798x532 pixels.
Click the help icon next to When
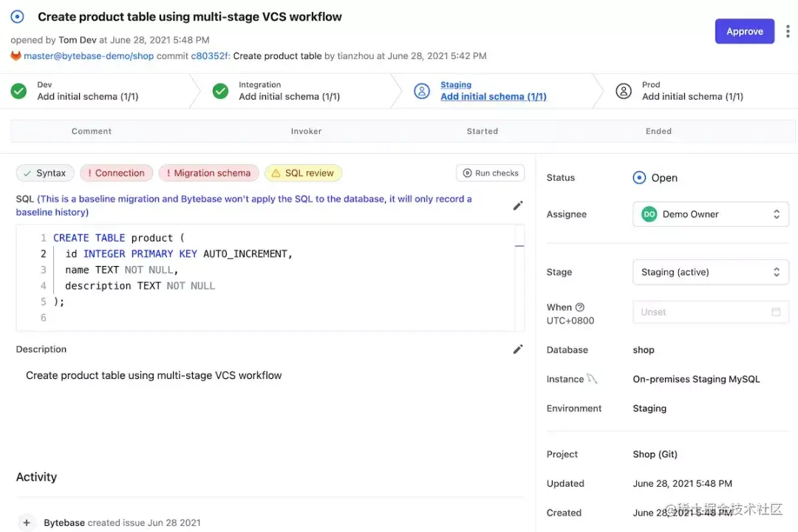[x=580, y=307]
